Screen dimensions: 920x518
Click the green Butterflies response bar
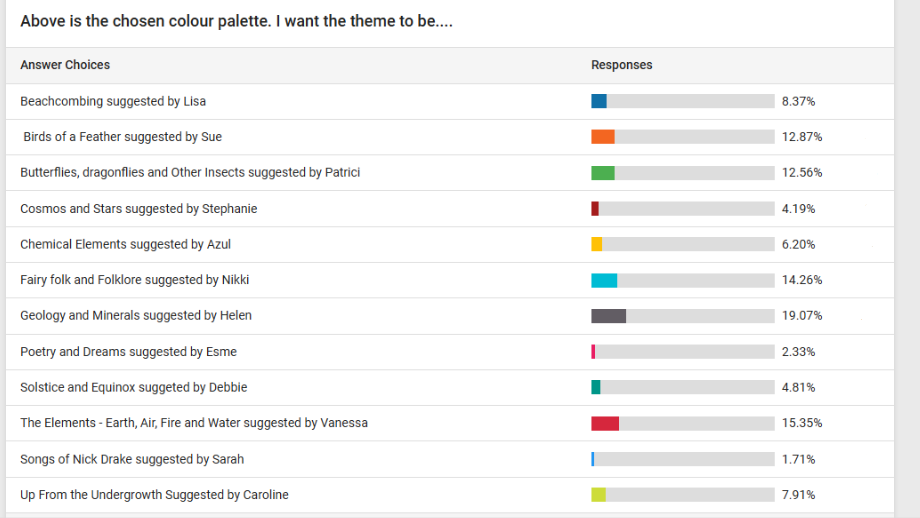[603, 172]
